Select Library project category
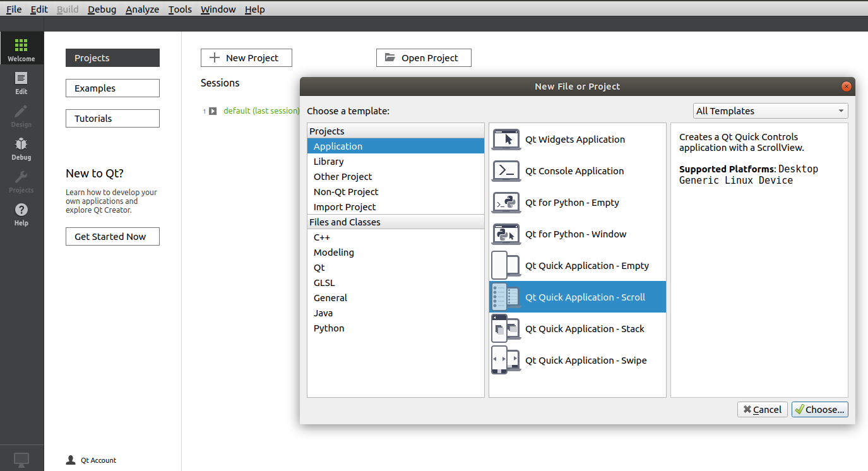 [396, 162]
